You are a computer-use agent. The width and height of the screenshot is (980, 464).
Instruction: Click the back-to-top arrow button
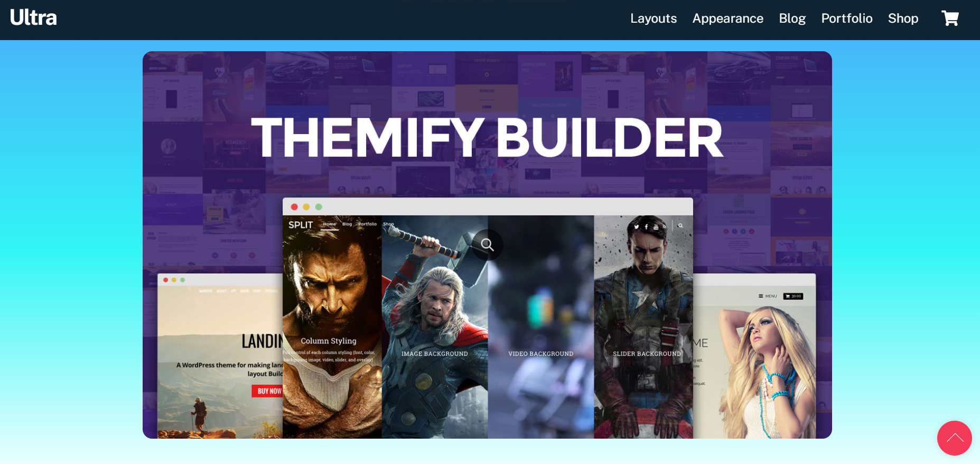click(x=954, y=438)
